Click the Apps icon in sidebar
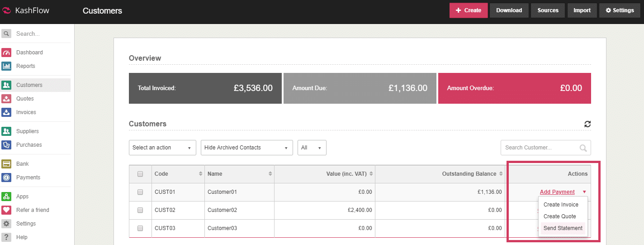Screen dimensions: 644x245 6,197
